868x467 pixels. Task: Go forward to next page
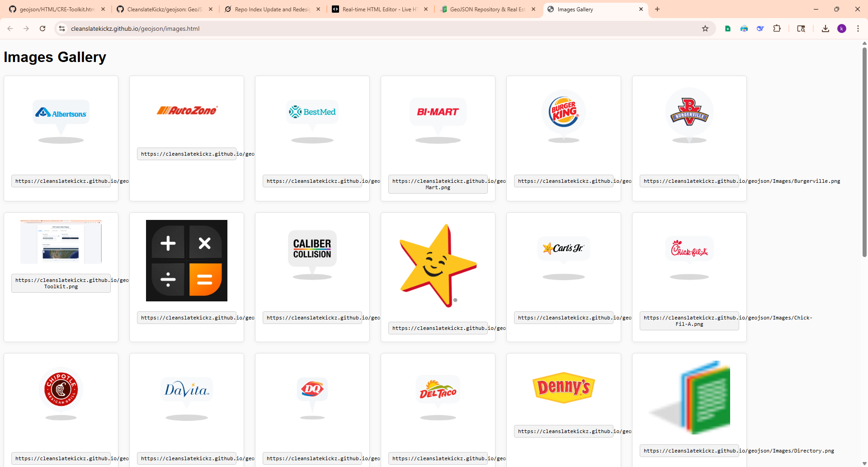[x=26, y=29]
